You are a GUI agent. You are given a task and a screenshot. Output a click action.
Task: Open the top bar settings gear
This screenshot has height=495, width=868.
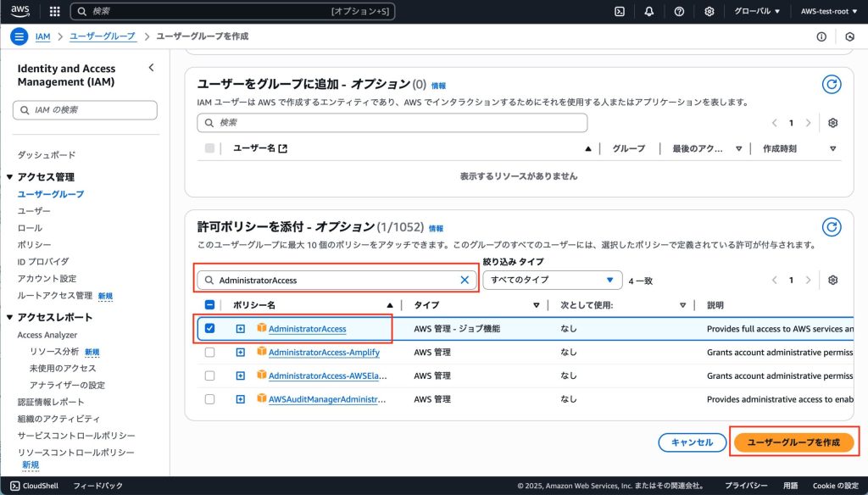click(x=709, y=11)
